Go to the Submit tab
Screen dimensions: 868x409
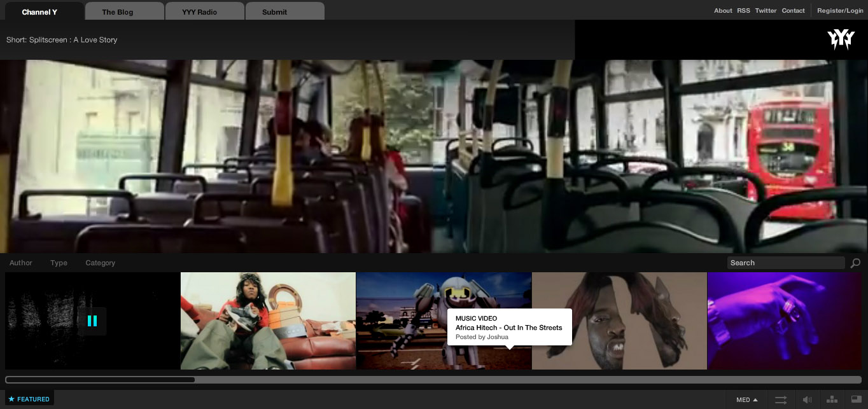click(274, 12)
